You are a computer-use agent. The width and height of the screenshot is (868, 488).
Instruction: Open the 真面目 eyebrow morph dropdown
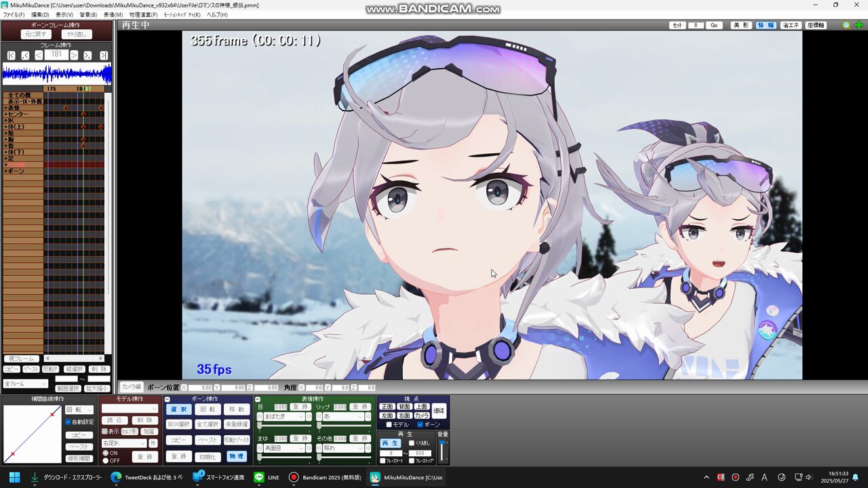point(284,448)
